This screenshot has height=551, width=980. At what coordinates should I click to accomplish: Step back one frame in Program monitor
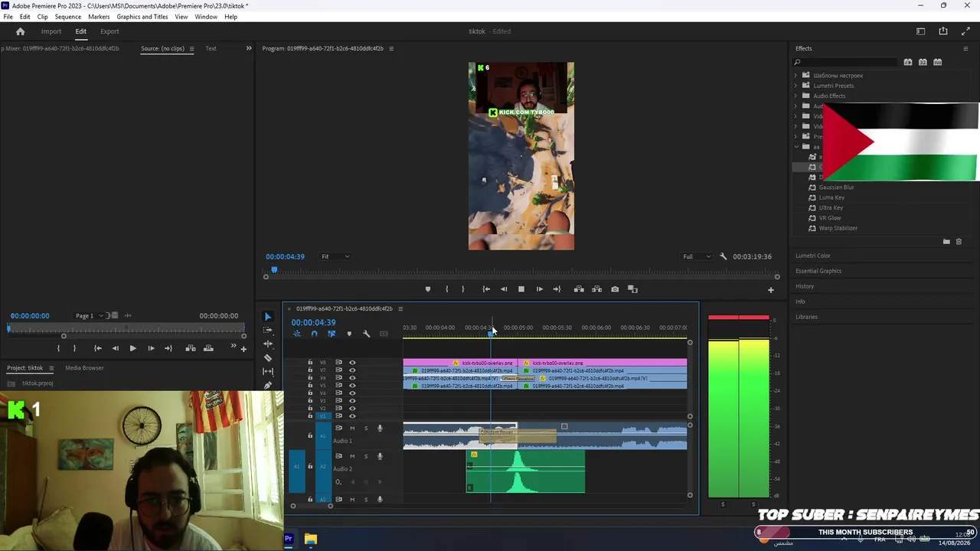(504, 289)
